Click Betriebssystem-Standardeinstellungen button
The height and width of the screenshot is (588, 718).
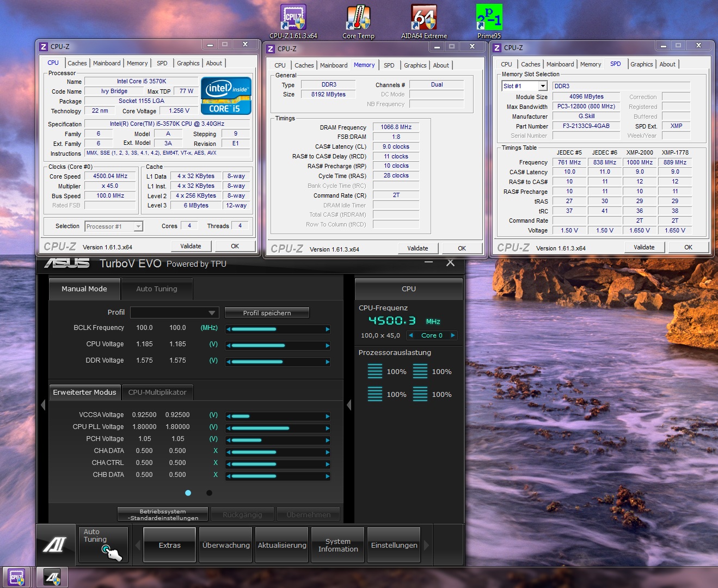[x=163, y=514]
